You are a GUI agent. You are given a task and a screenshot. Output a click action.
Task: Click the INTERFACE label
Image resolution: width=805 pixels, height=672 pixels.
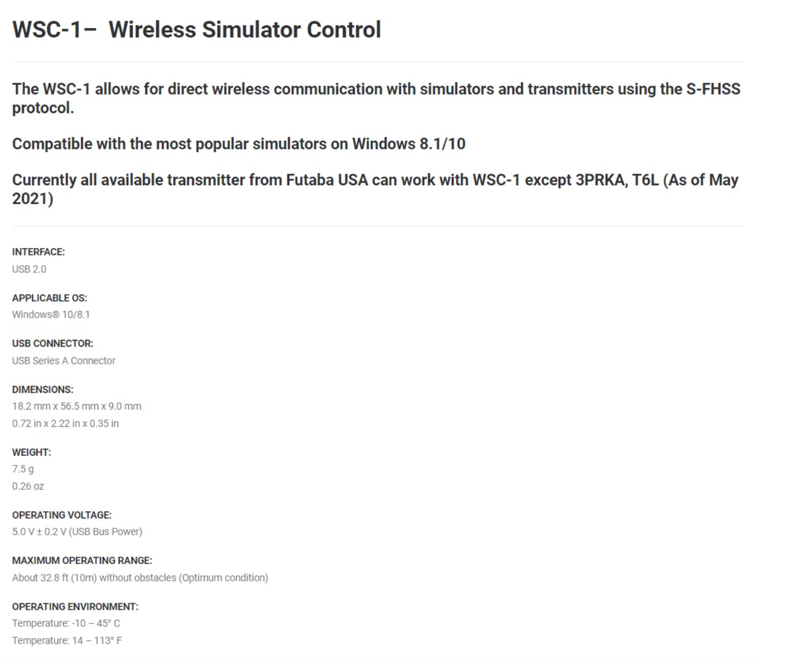coord(39,252)
